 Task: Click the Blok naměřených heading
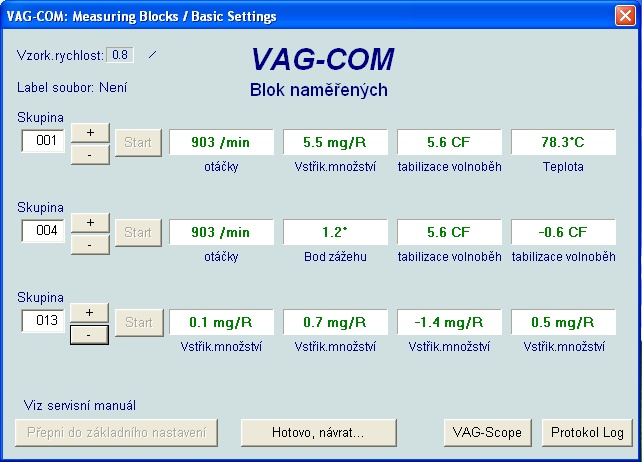(x=319, y=90)
